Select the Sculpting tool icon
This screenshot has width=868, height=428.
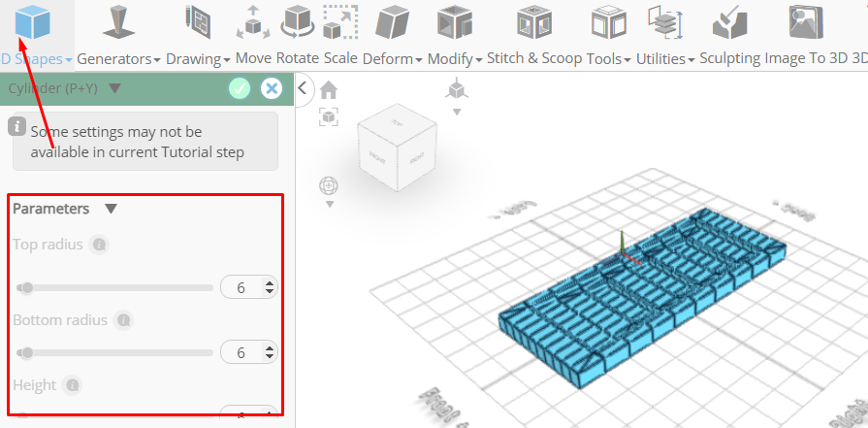point(730,22)
